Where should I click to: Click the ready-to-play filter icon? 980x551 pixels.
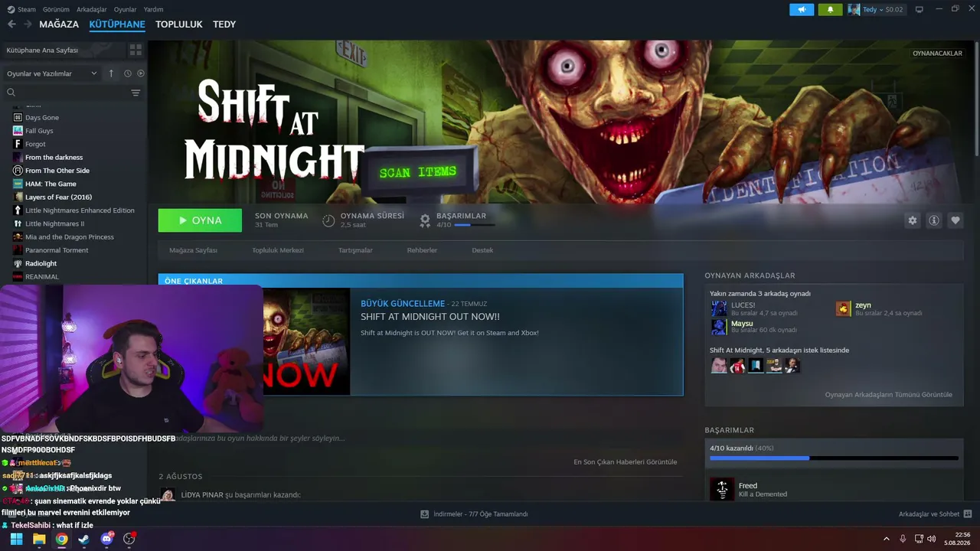141,73
